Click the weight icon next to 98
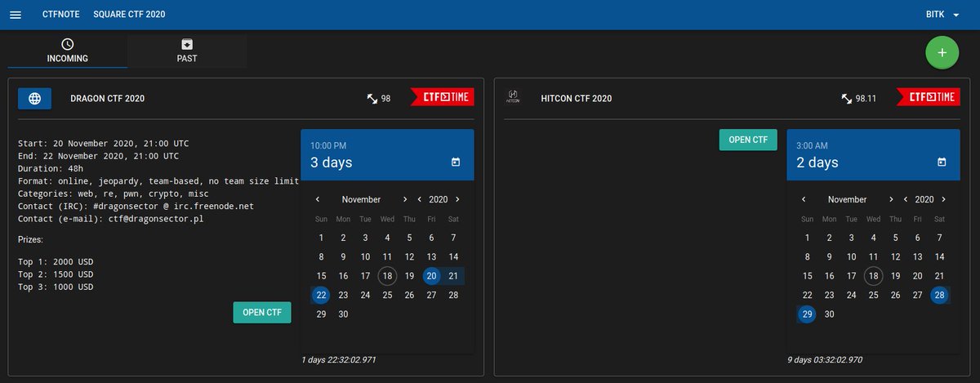The height and width of the screenshot is (383, 980). pos(372,98)
